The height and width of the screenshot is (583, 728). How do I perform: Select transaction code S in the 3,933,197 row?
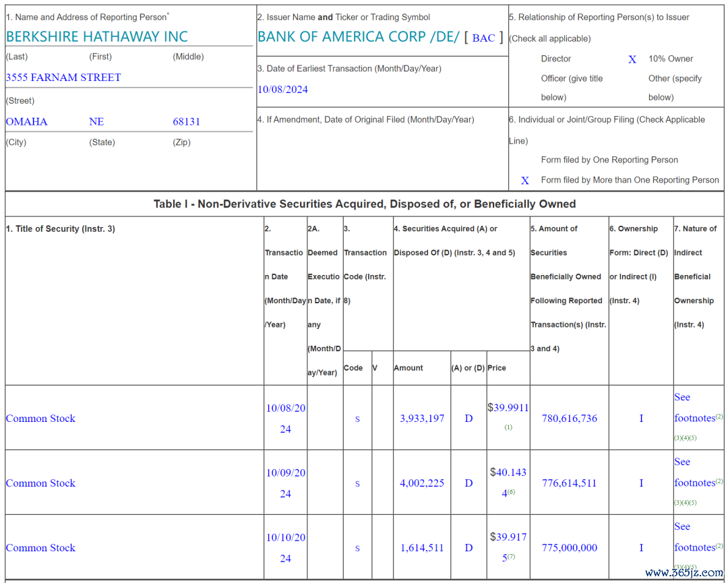click(x=357, y=419)
